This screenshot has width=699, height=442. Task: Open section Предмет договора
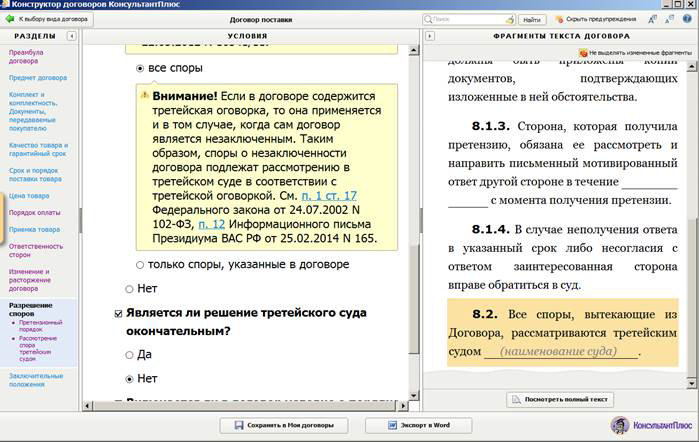pos(37,78)
